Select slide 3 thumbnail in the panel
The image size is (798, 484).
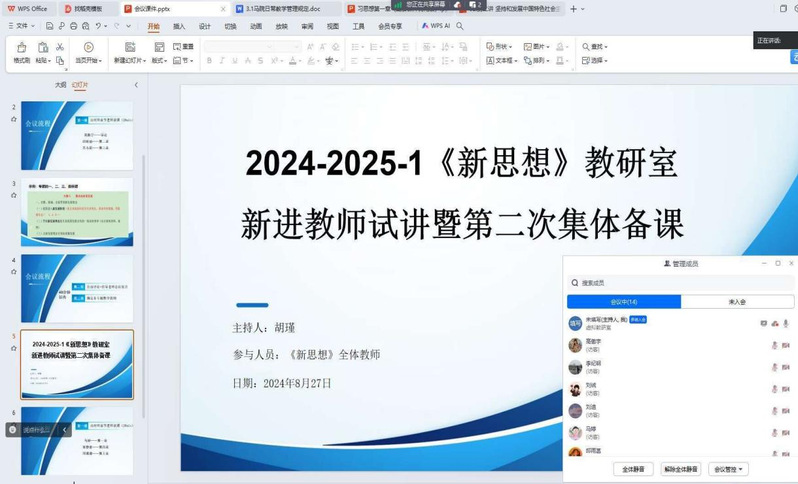77,212
